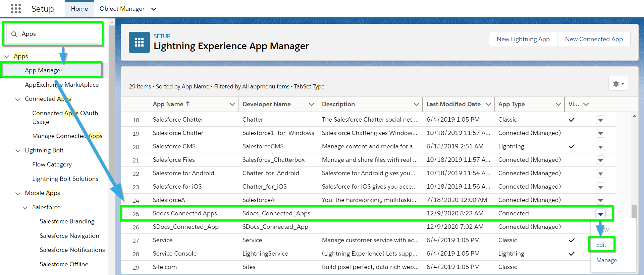Click Chatter_for_Android developer name cell
This screenshot has height=275, width=644.
click(271, 173)
